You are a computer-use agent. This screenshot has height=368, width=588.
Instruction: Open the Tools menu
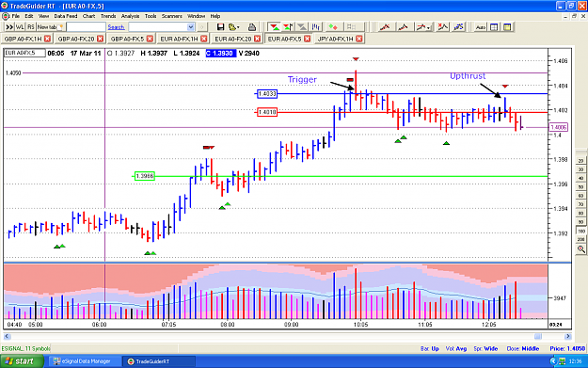(151, 16)
